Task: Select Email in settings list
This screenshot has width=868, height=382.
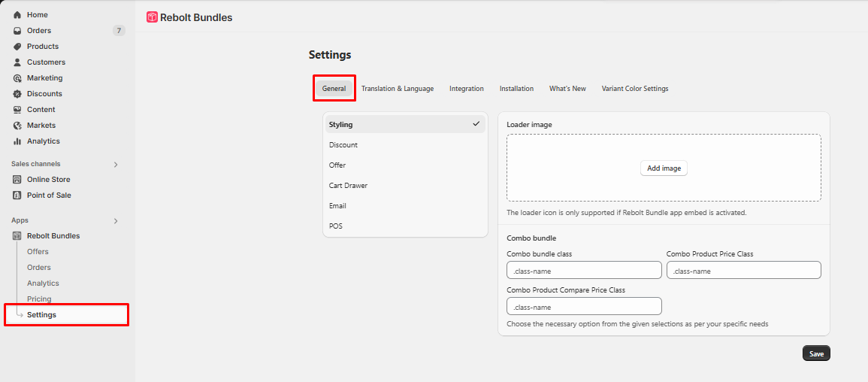Action: click(405, 205)
